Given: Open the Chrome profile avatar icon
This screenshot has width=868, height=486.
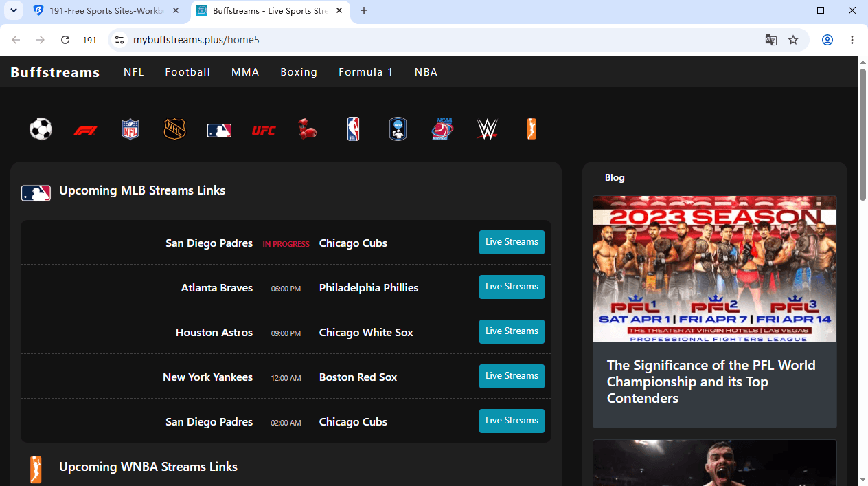Looking at the screenshot, I should tap(827, 40).
